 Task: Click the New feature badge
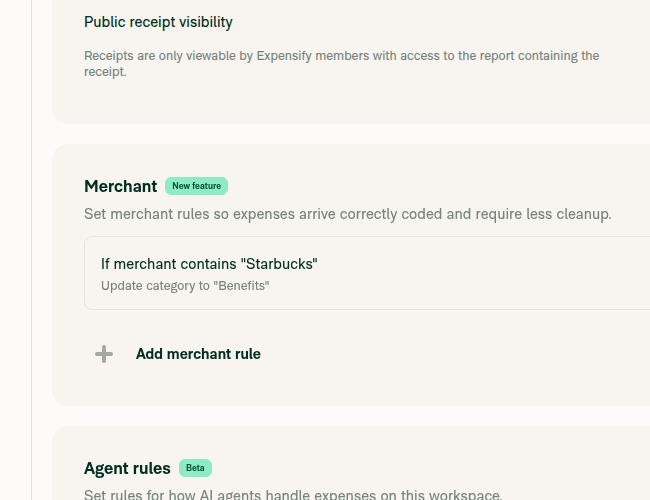pos(196,186)
